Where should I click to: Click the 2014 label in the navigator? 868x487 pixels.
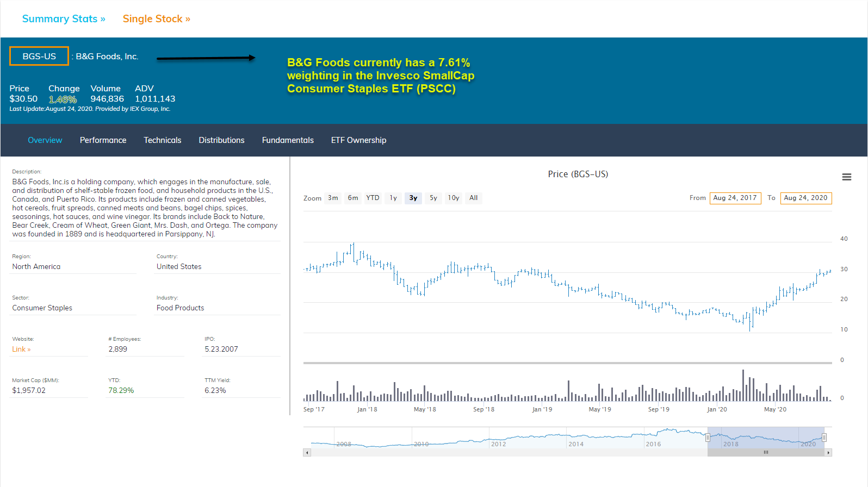point(576,444)
